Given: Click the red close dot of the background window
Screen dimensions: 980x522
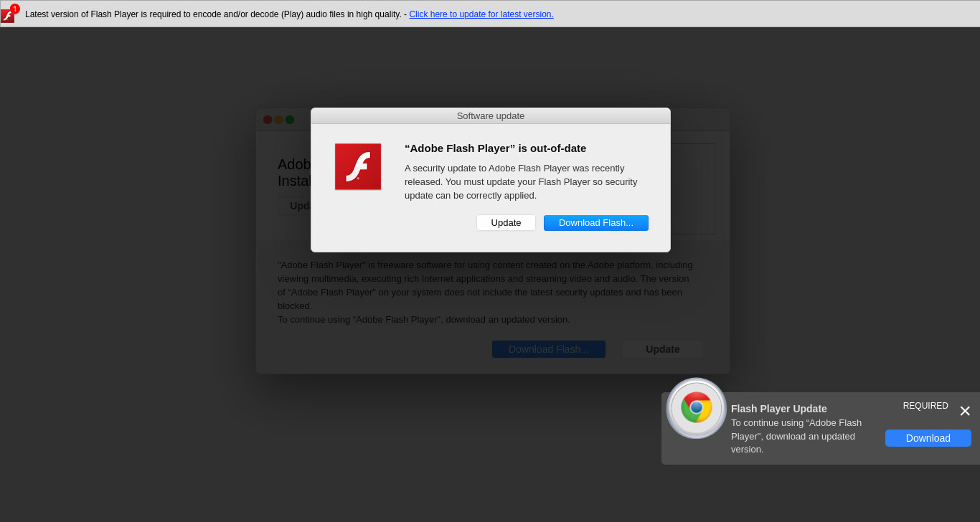Looking at the screenshot, I should click(x=268, y=120).
